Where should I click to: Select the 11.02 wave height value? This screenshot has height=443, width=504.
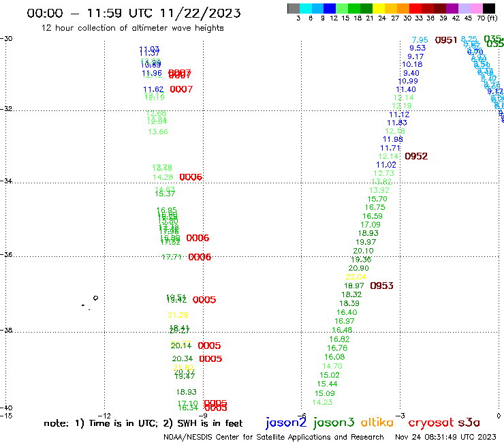tap(386, 165)
